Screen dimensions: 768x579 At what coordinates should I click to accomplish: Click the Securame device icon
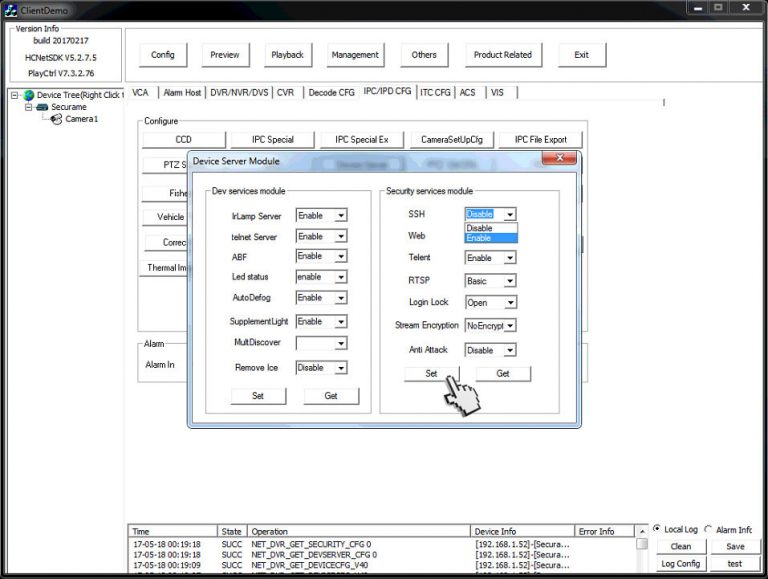point(42,107)
